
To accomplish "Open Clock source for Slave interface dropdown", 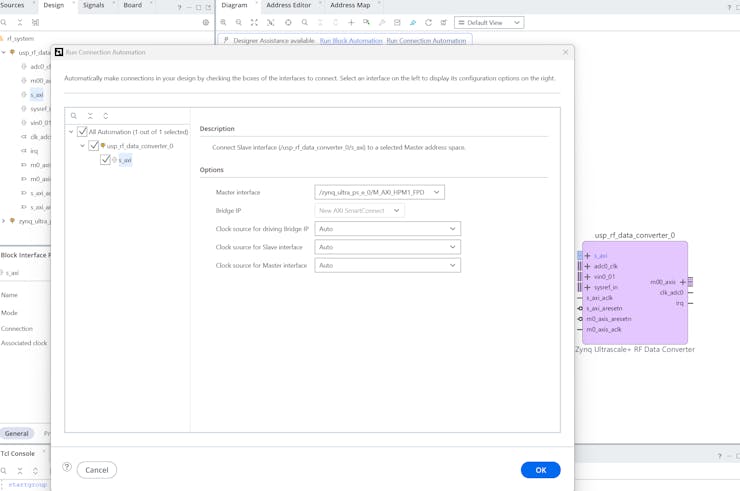I will click(387, 247).
